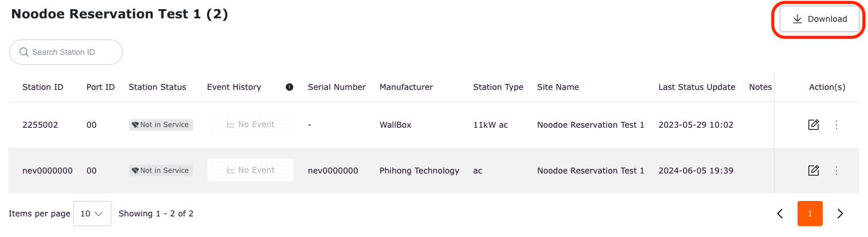
Task: View No Event chart for station 2255002
Action: point(251,124)
